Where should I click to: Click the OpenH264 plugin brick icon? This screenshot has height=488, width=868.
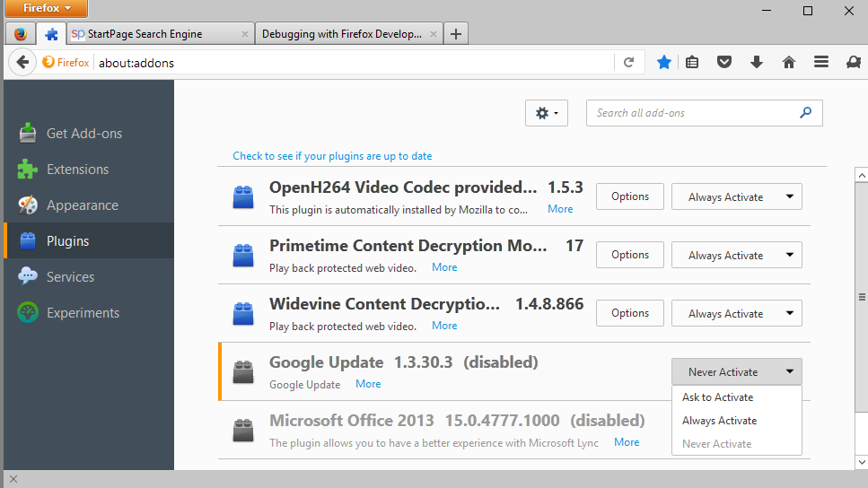pyautogui.click(x=243, y=197)
